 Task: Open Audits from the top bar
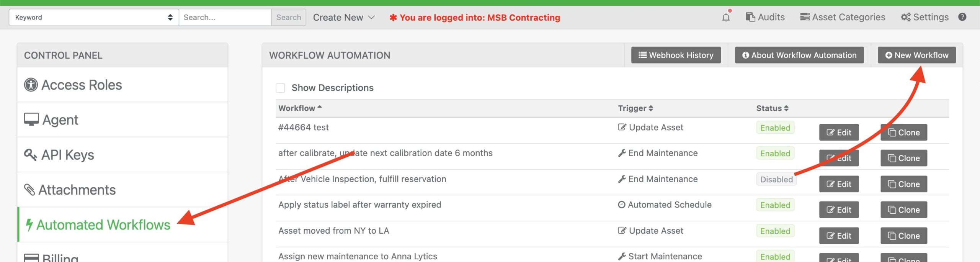[x=765, y=17]
